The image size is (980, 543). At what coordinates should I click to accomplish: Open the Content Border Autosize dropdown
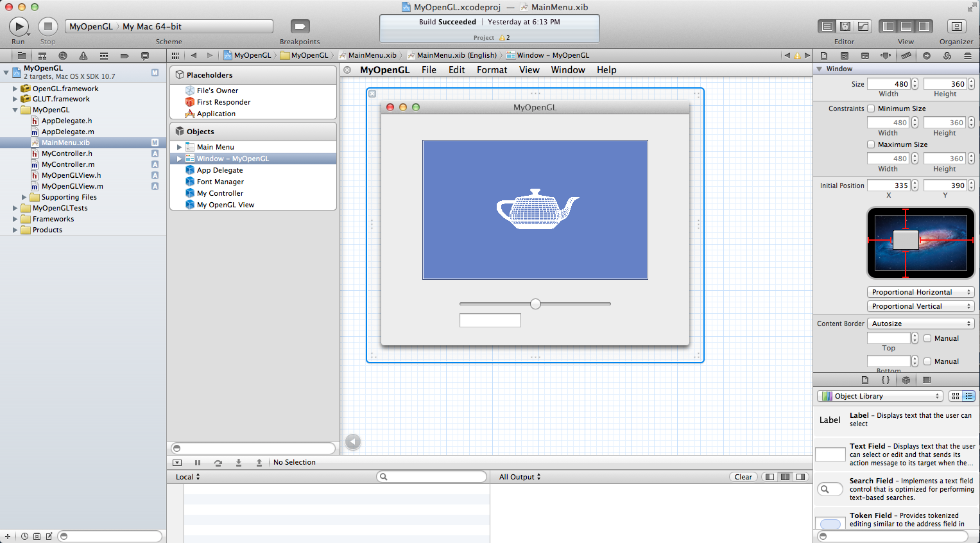(920, 323)
